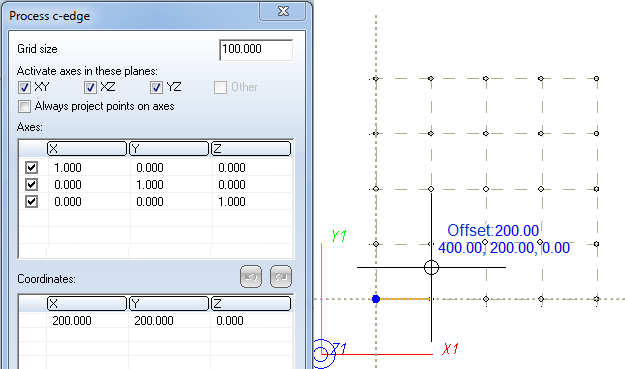Click the Grid size input field
Viewport: 625px width, 369px height.
pyautogui.click(x=256, y=50)
